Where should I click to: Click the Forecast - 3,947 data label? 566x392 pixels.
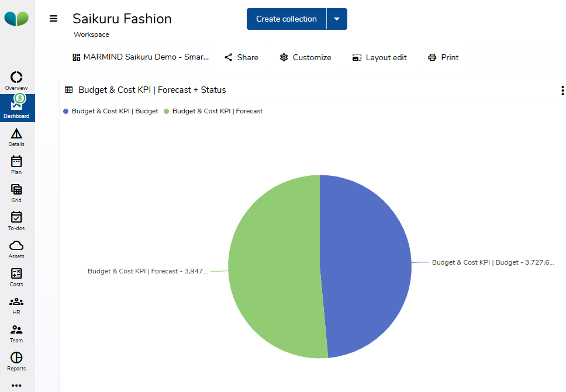[x=147, y=271]
